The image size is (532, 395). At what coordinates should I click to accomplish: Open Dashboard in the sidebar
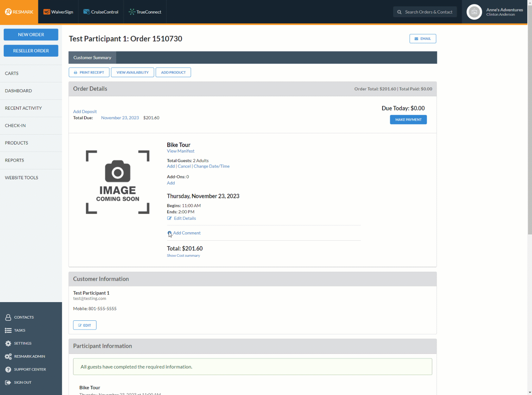(31, 91)
